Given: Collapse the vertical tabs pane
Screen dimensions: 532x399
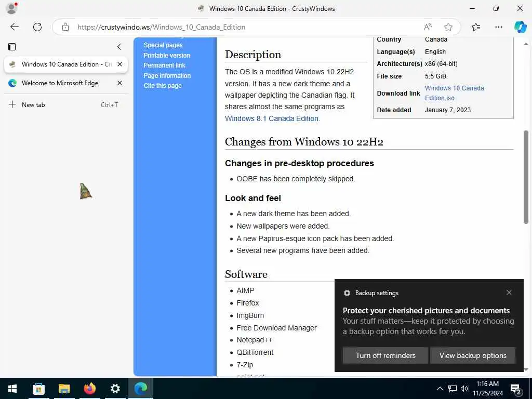Looking at the screenshot, I should 119,46.
